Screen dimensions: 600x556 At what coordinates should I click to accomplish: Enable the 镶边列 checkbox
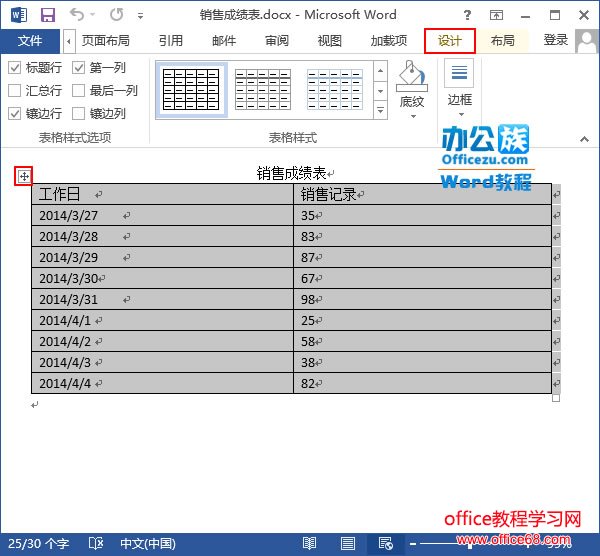click(x=78, y=114)
